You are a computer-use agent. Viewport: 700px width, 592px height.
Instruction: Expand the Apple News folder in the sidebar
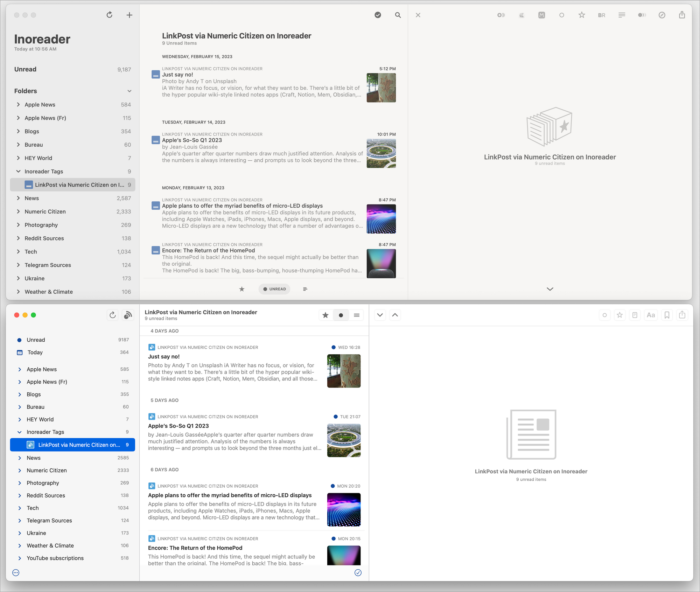click(19, 104)
